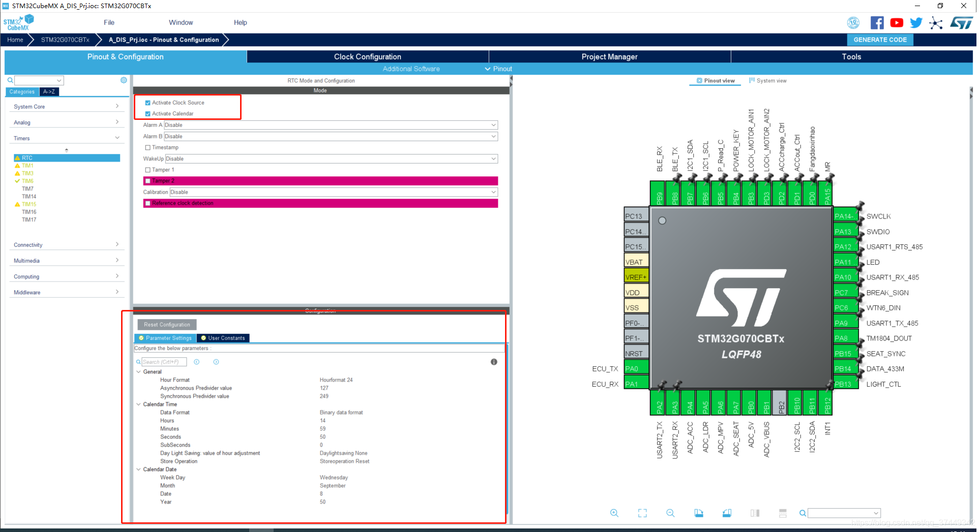Open the Alarm B dropdown
Viewport: 980px width, 532px height.
tap(331, 136)
